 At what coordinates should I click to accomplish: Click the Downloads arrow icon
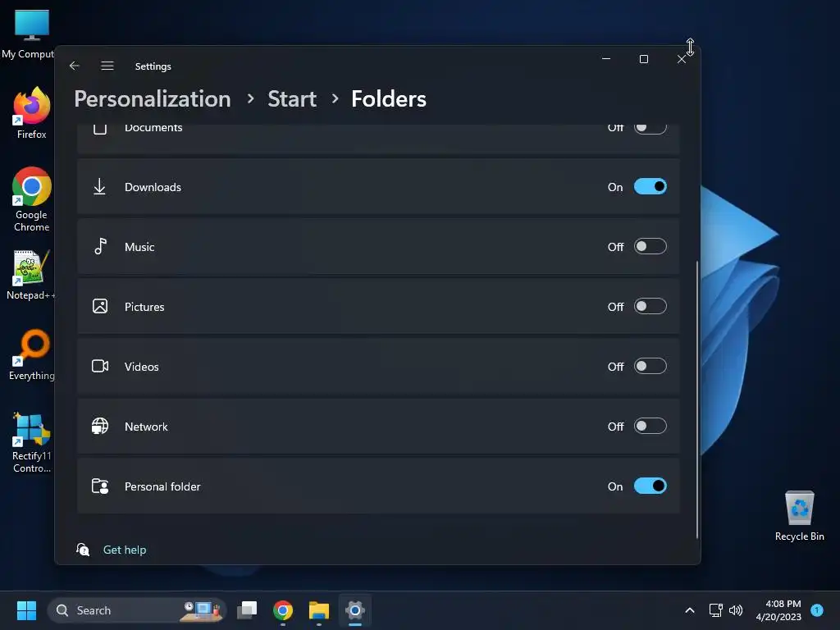(99, 186)
